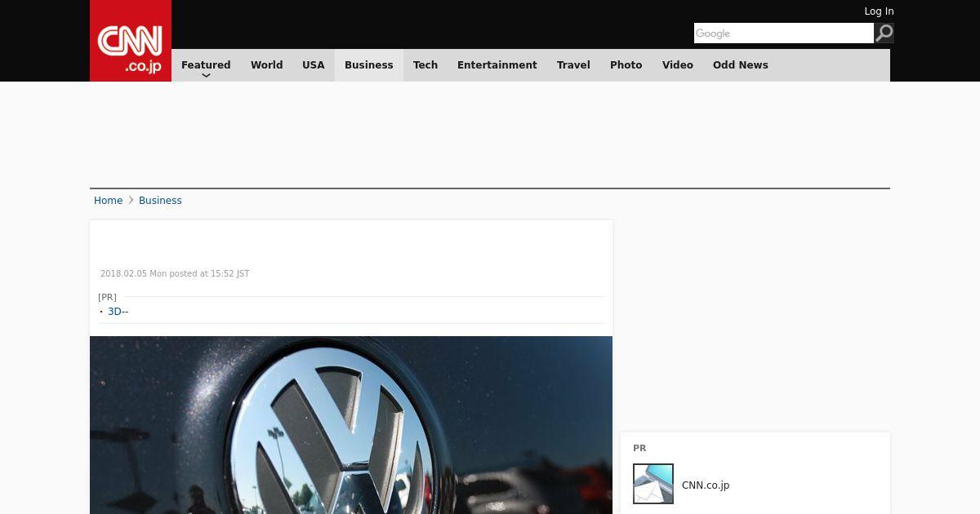This screenshot has width=980, height=514.
Task: Open the 3D-- PR link
Action: click(x=118, y=312)
